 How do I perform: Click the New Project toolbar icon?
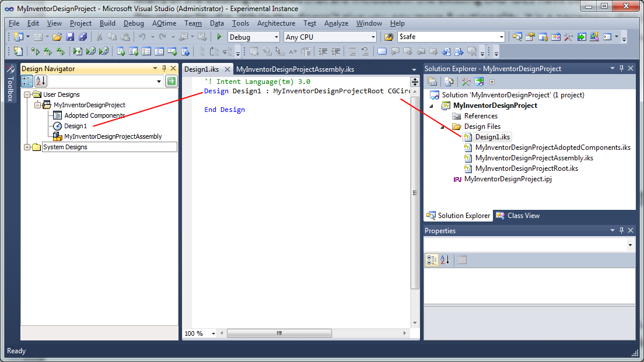18,37
